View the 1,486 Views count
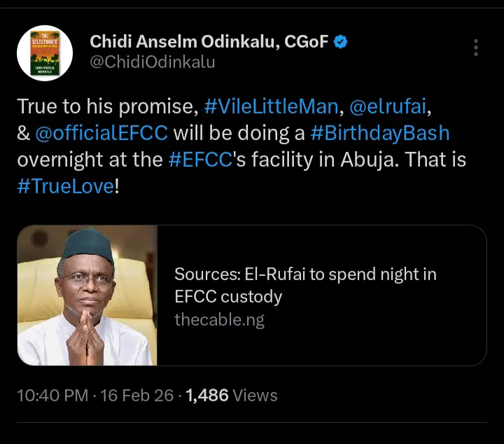This screenshot has height=444, width=504. [x=232, y=396]
